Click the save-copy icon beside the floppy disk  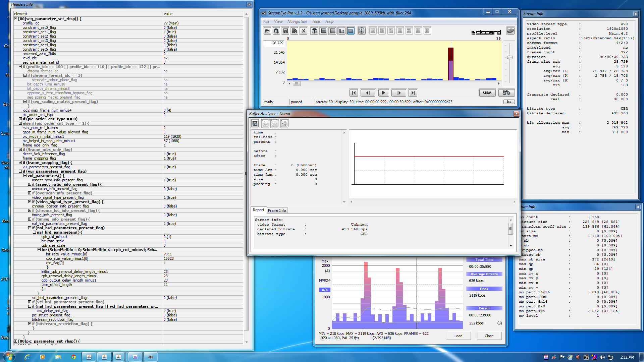click(x=294, y=31)
